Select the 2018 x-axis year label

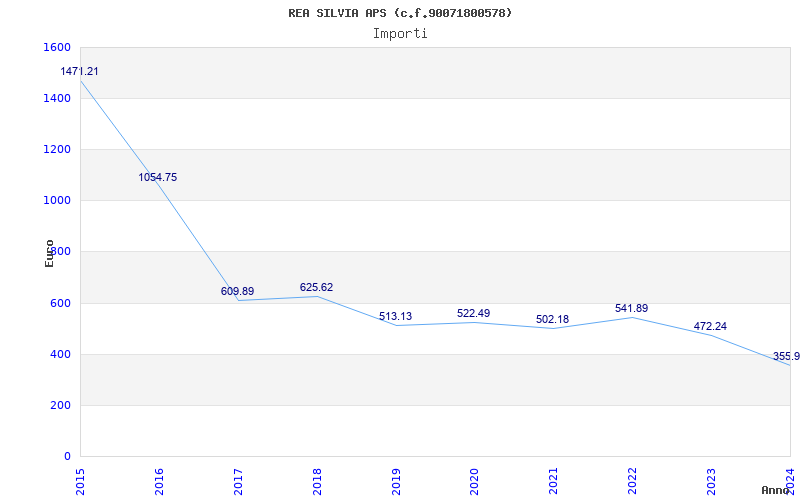click(317, 479)
